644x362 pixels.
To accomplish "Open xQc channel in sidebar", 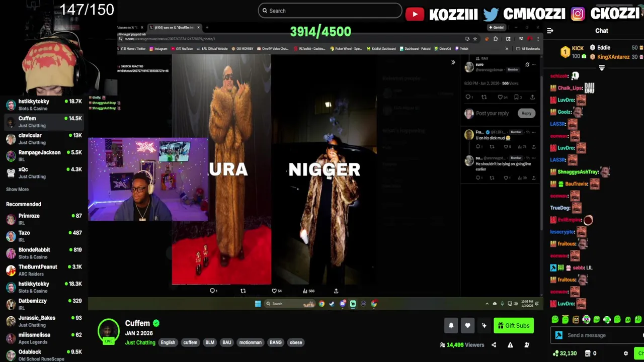I will (44, 173).
